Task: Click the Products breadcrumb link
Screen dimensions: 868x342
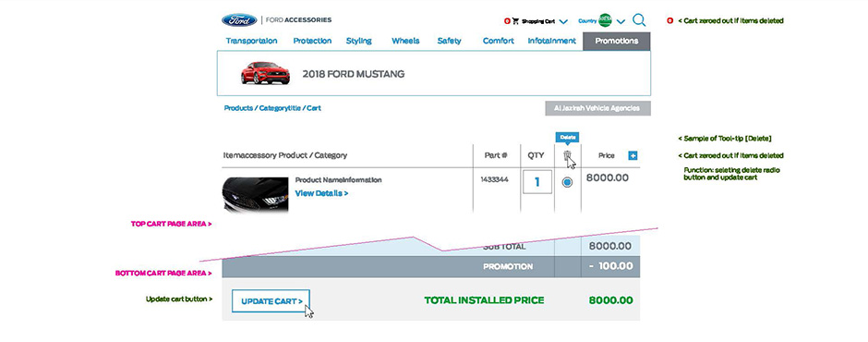Action: coord(238,108)
